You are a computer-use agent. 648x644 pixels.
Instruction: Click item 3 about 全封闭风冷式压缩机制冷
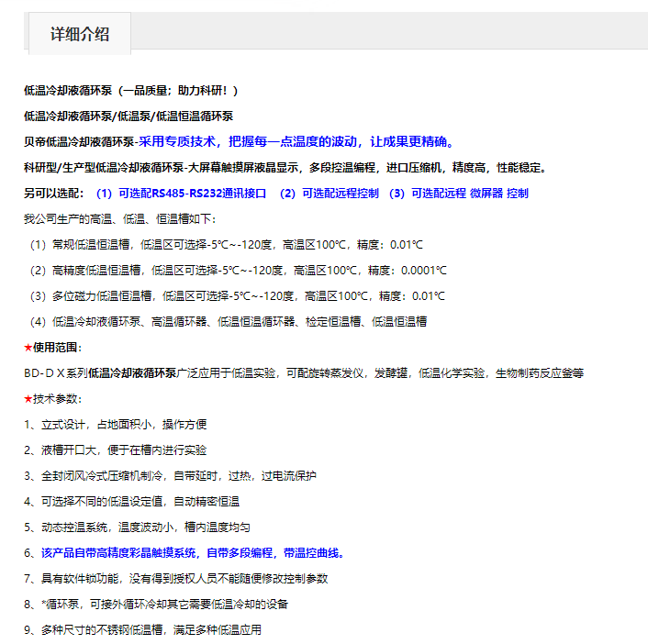[x=170, y=476]
